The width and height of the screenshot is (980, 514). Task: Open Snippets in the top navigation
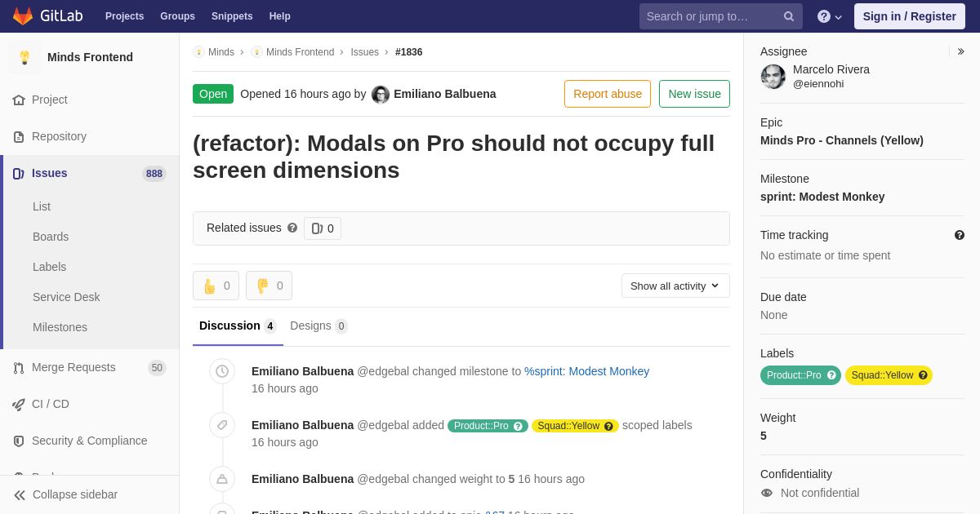coord(232,16)
